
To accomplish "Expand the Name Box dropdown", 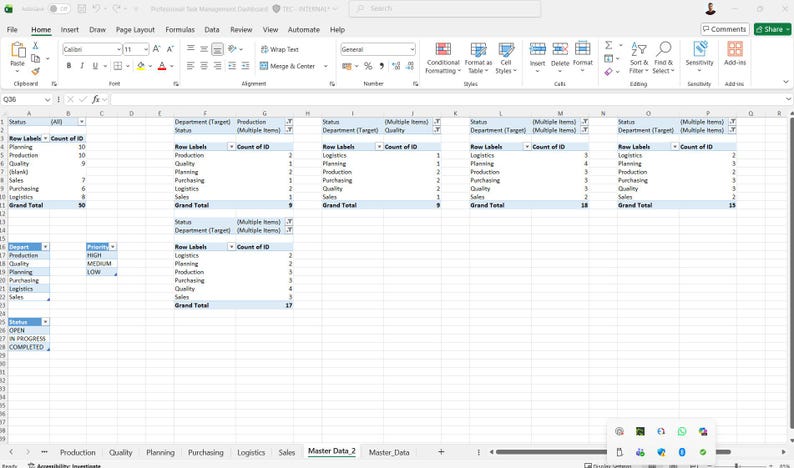I will click(x=48, y=100).
